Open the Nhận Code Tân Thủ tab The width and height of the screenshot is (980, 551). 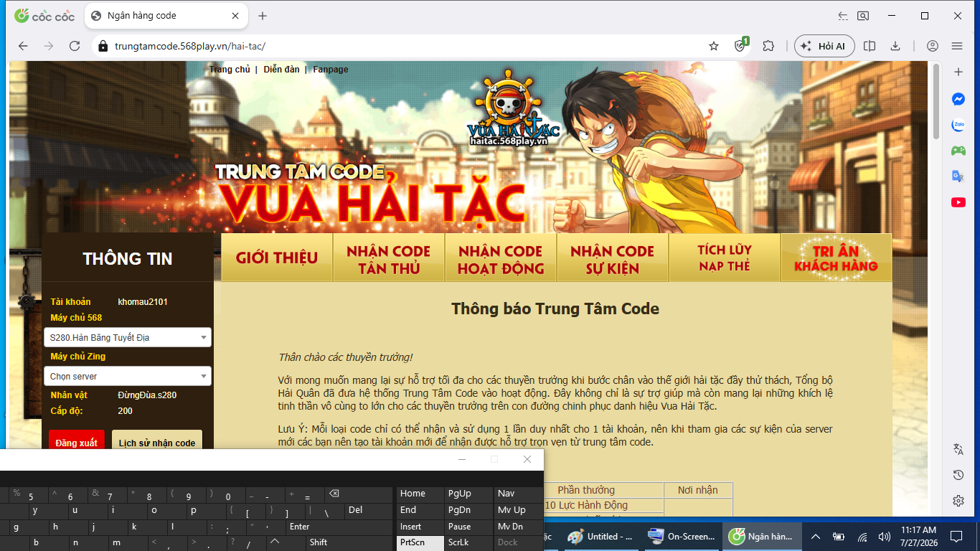[389, 260]
